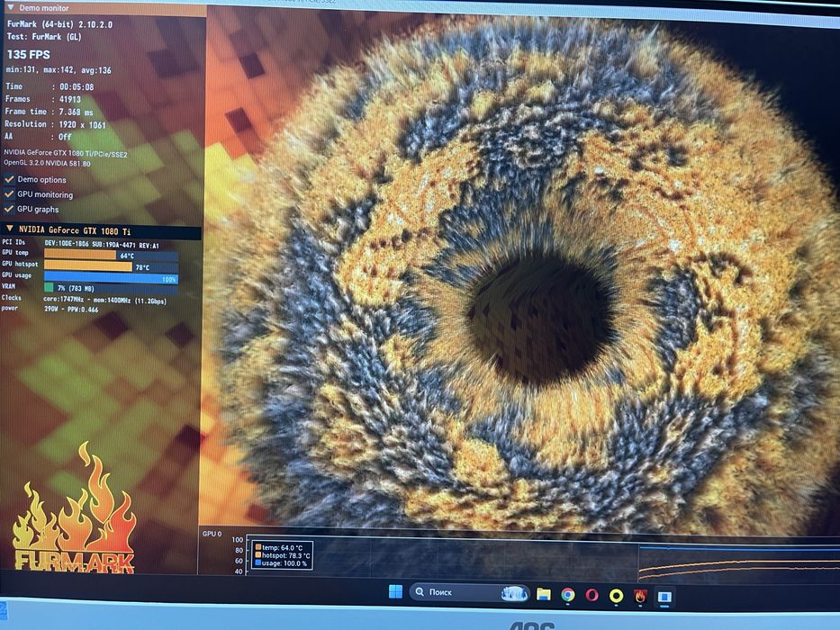Viewport: 840px width, 630px height.
Task: Click the Resolution 1920 x 1061 value
Action: tap(82, 125)
